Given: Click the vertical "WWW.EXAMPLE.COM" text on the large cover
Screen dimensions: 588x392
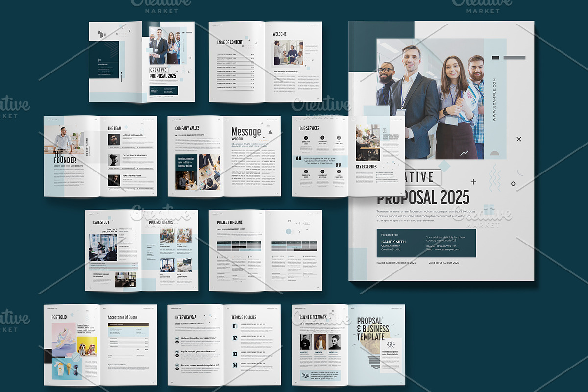Looking at the screenshot, I should coord(495,99).
